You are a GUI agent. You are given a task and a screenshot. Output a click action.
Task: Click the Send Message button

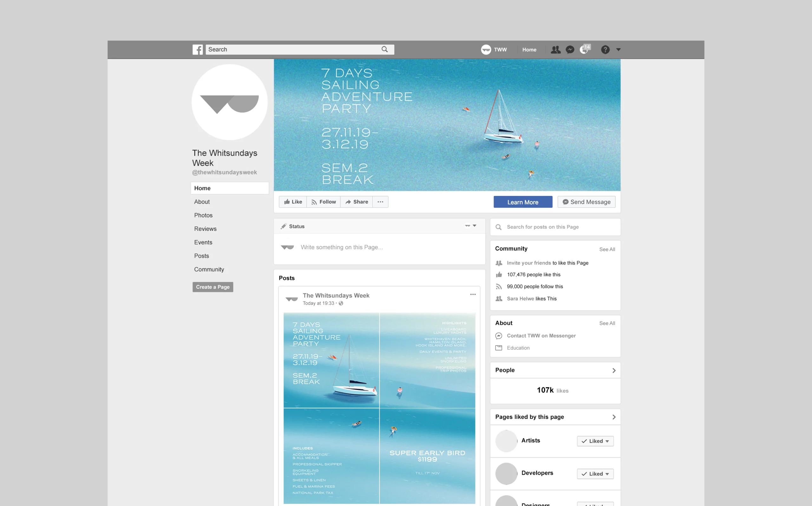click(586, 202)
